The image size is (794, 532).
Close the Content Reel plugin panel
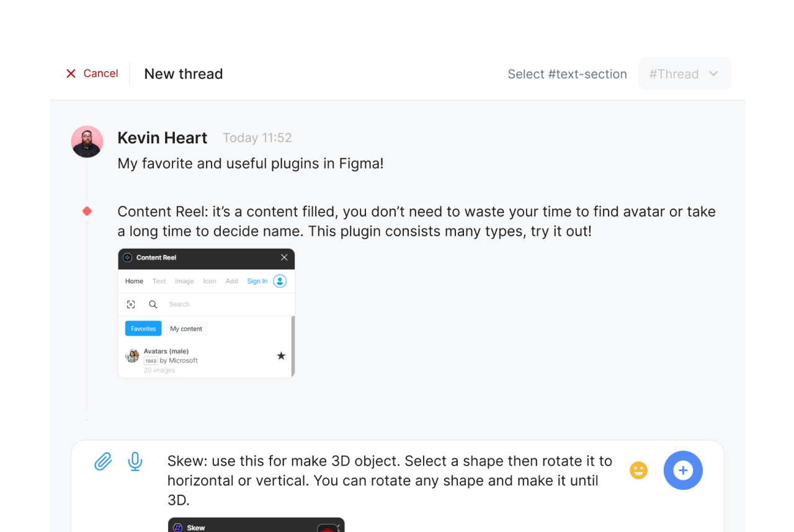click(284, 257)
